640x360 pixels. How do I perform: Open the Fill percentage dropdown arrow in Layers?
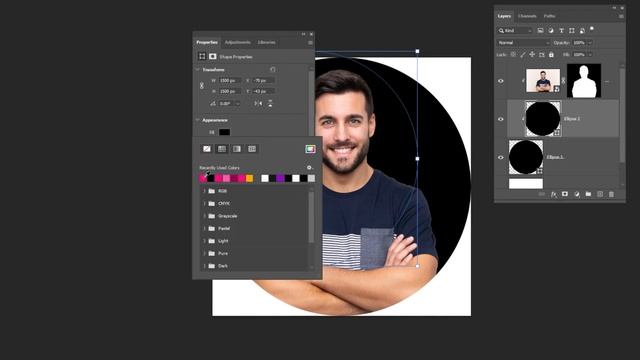pos(590,54)
